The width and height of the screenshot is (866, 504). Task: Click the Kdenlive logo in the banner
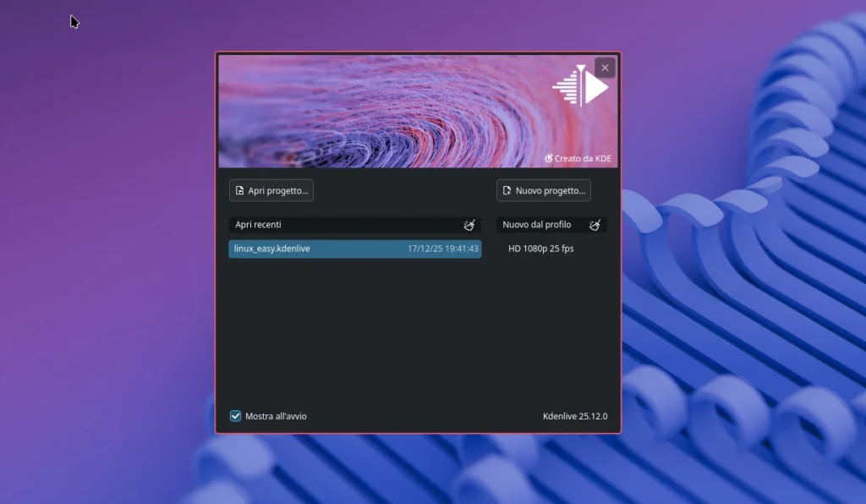point(581,86)
